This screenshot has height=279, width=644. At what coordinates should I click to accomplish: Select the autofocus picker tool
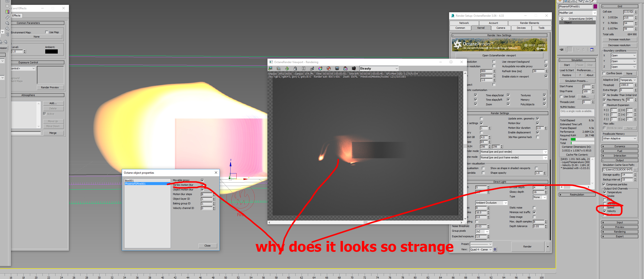coord(312,68)
